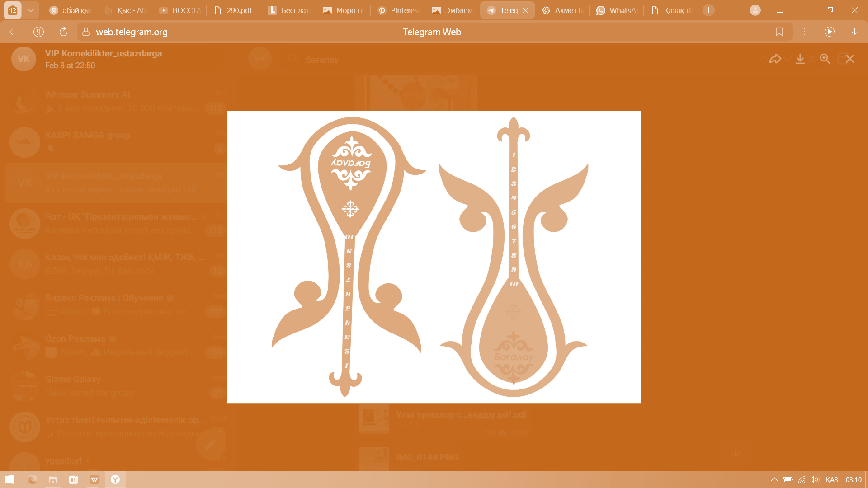This screenshot has width=868, height=488.
Task: Click the browser back arrow
Action: point(13,32)
